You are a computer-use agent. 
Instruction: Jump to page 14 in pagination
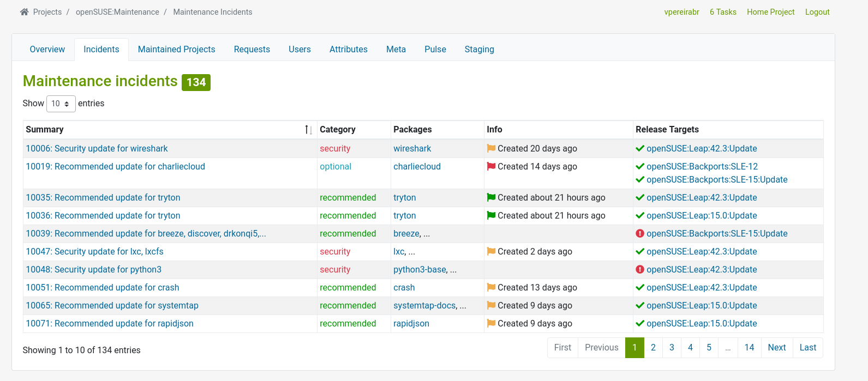pos(749,347)
